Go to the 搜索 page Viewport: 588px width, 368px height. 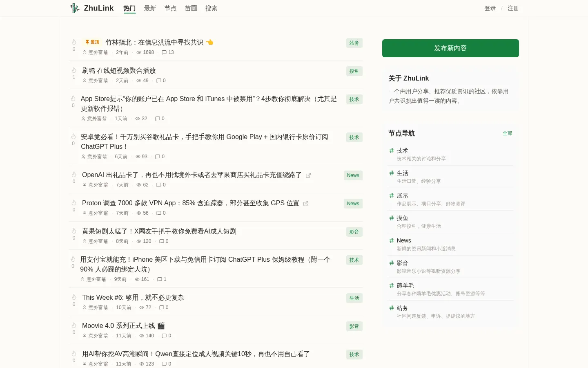tap(212, 8)
